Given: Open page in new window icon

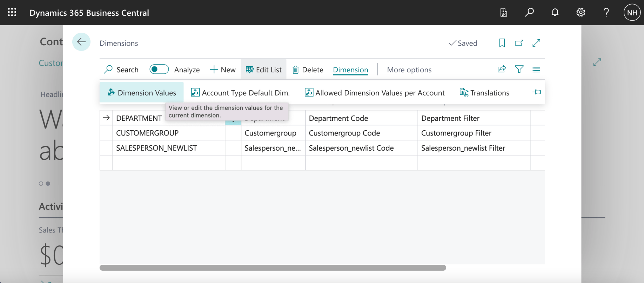Looking at the screenshot, I should 519,43.
